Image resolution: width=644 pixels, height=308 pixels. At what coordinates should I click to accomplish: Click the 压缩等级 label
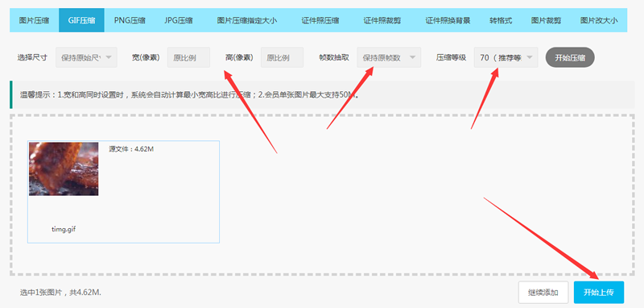(451, 57)
